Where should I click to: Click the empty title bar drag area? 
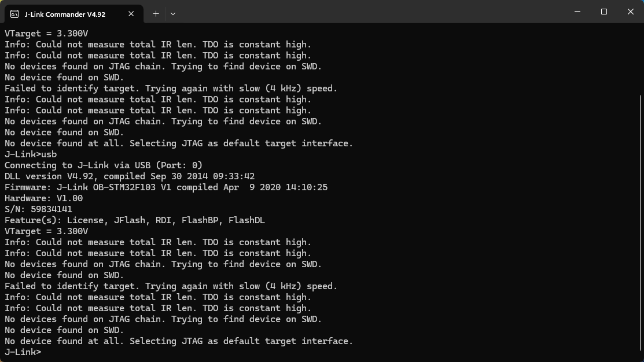(370, 12)
